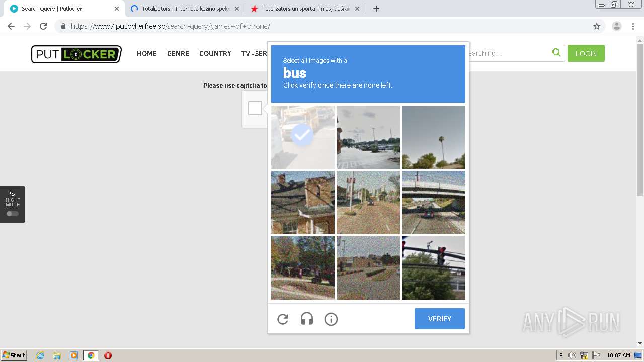Open the TV-SERIES menu item
Screen dimensions: 644x362
pyautogui.click(x=254, y=54)
